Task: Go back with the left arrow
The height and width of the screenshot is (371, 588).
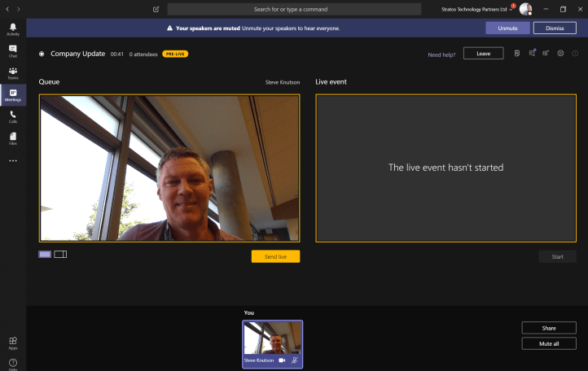Action: pyautogui.click(x=7, y=9)
